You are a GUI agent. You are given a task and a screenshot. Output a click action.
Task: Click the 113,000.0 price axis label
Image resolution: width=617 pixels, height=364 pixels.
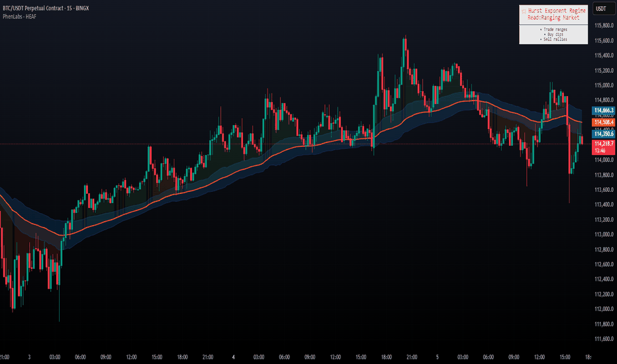coord(604,234)
